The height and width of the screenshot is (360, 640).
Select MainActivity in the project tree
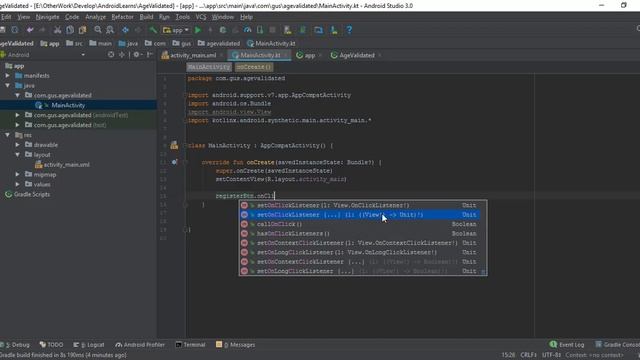pos(68,105)
